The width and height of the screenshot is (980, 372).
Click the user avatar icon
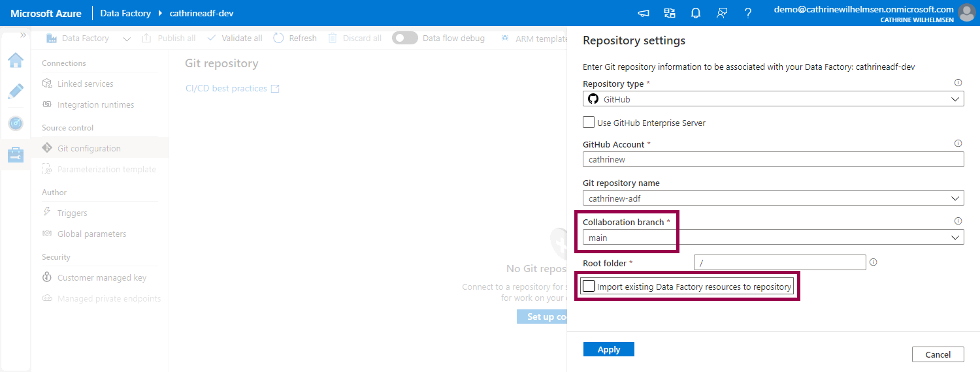pyautogui.click(x=966, y=12)
